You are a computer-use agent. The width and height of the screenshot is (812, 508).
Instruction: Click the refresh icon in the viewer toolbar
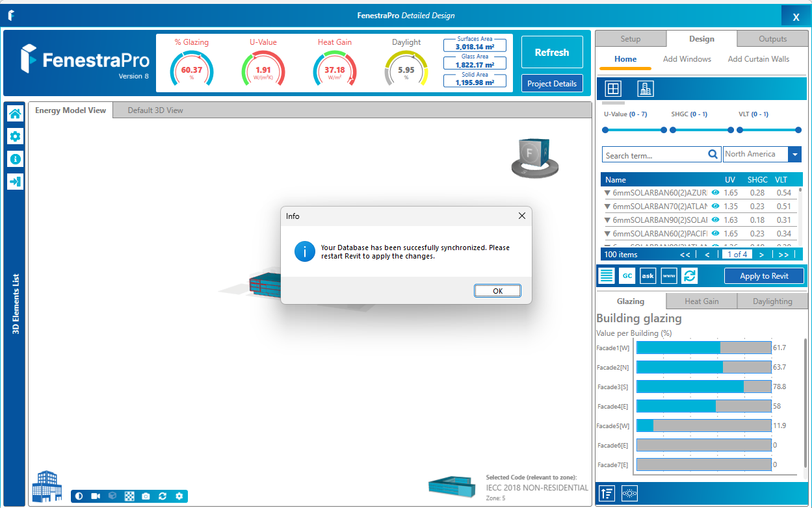[163, 496]
